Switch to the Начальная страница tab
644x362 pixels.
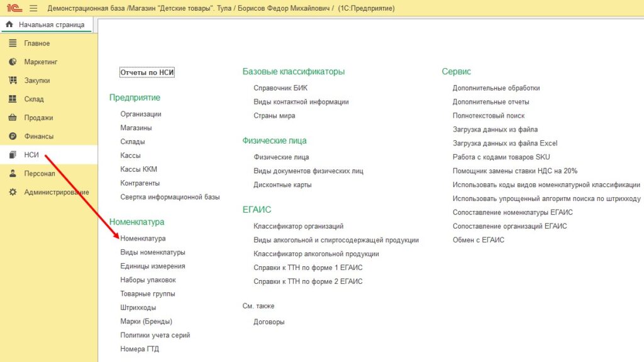(46, 25)
